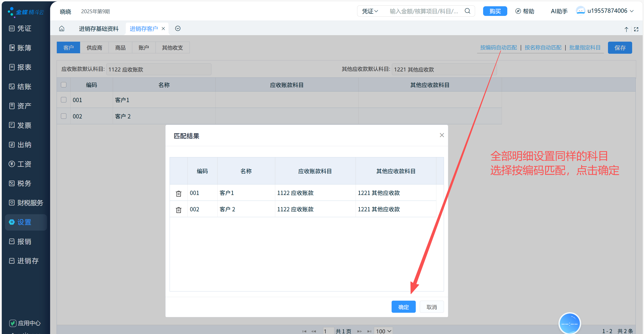Viewport: 644px width, 334px height.
Task: Check the box for row 002
Action: (64, 116)
